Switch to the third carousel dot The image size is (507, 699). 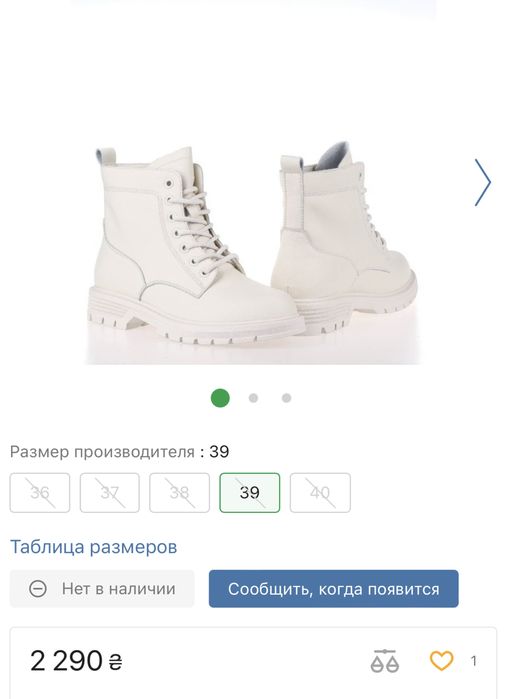(x=286, y=398)
